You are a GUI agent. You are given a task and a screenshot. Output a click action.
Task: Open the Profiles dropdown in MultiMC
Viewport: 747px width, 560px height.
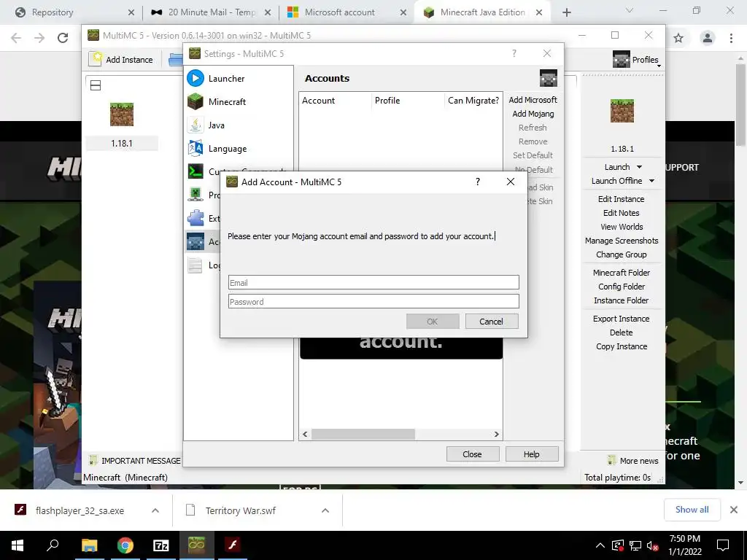coord(638,60)
